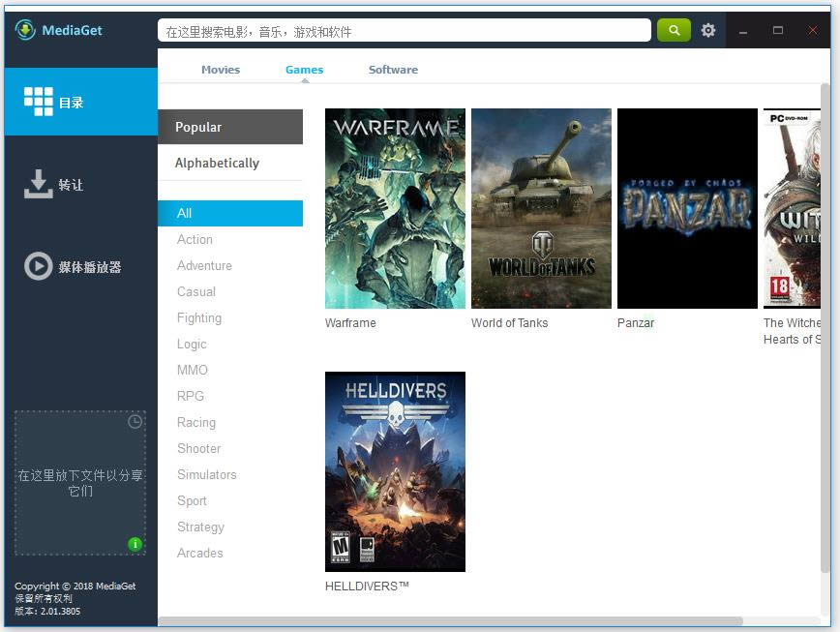840x632 pixels.
Task: Filter games by RPG
Action: coord(191,397)
